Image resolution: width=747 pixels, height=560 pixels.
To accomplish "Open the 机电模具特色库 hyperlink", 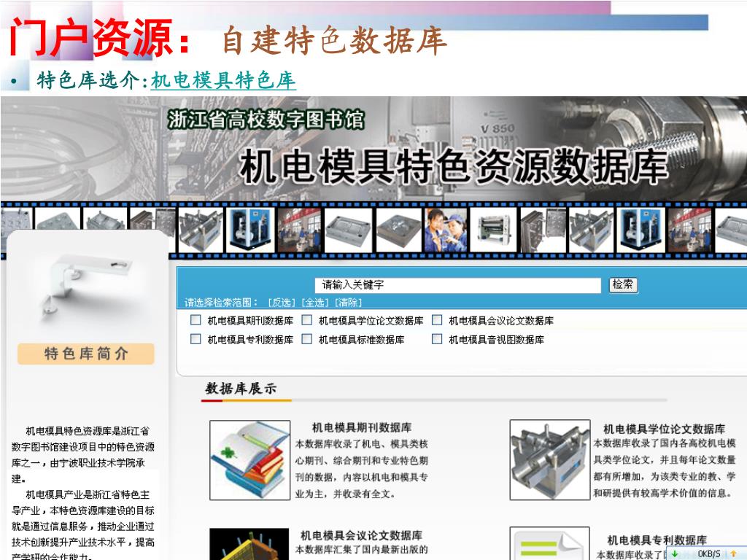I will tap(223, 80).
